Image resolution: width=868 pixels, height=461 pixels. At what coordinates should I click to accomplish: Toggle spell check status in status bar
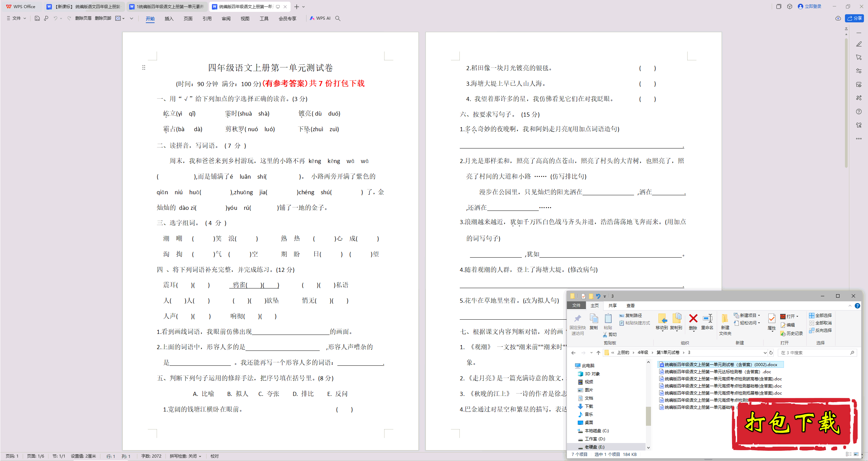pyautogui.click(x=185, y=456)
